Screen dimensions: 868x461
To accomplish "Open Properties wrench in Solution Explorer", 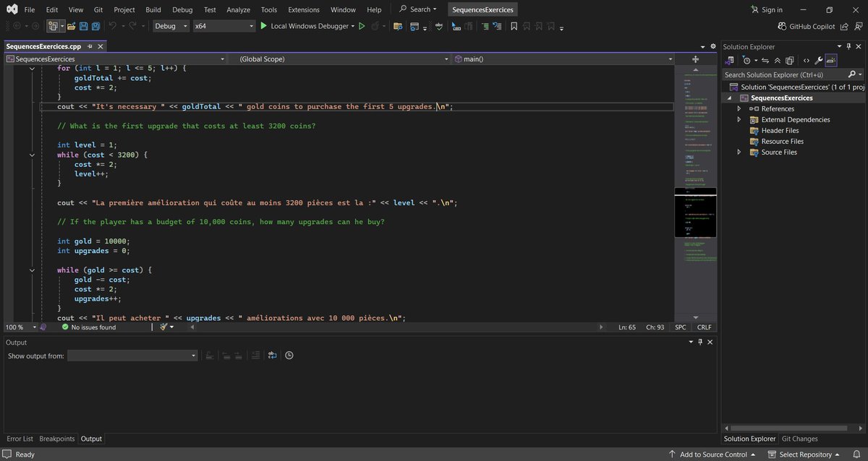I will tap(818, 61).
